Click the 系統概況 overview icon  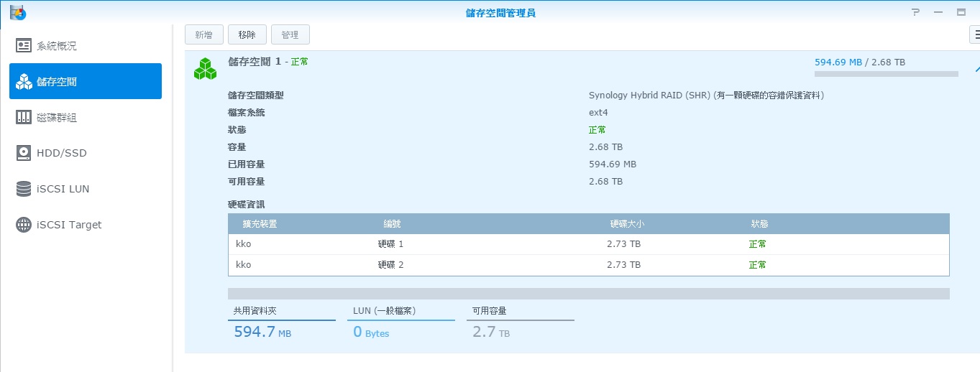[24, 46]
